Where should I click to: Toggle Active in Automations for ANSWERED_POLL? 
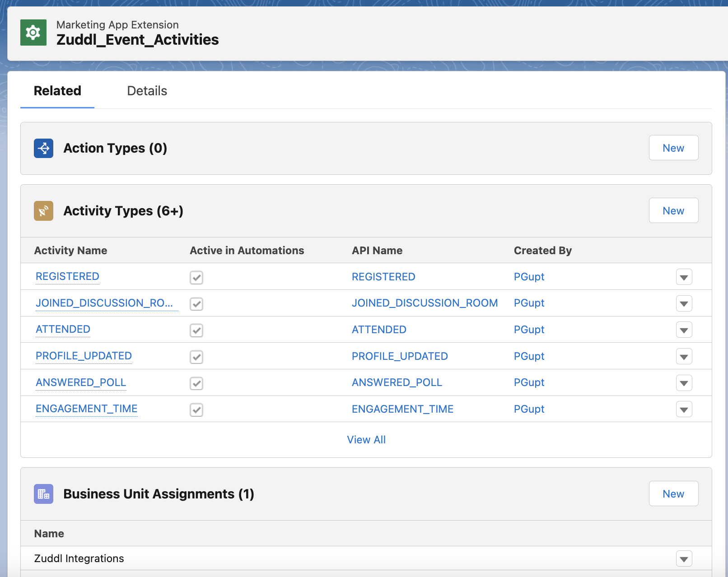pos(196,383)
